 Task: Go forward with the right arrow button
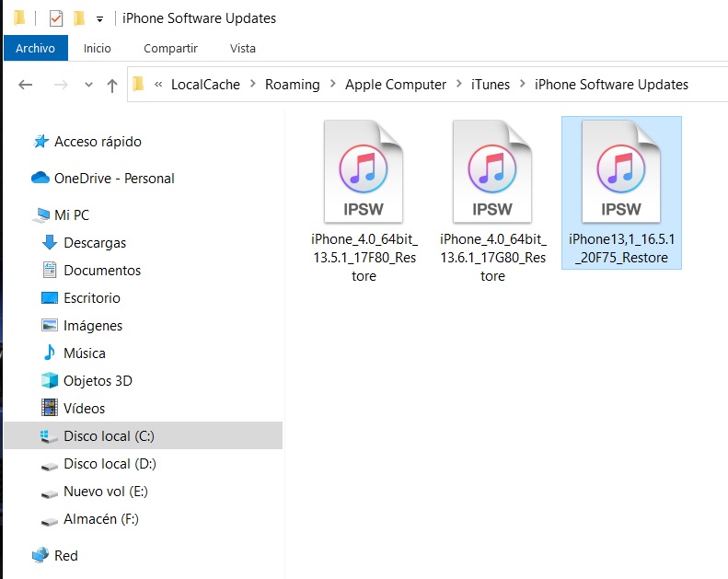pos(61,85)
